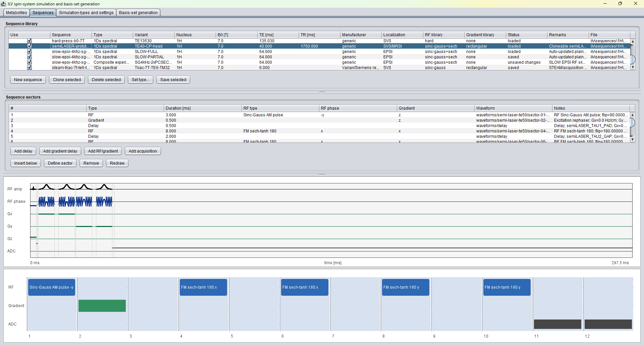The width and height of the screenshot is (644, 346).
Task: Click Save selected button
Action: click(173, 79)
